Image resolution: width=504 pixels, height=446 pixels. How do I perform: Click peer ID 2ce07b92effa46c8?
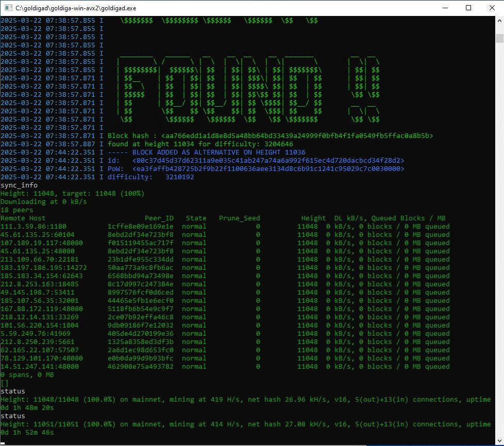141,317
